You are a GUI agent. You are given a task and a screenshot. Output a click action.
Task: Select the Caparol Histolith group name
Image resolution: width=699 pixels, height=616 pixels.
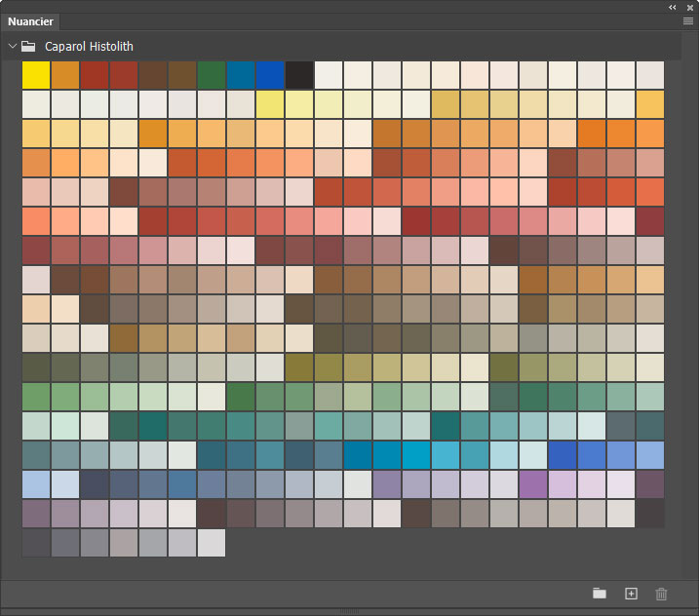pyautogui.click(x=89, y=46)
